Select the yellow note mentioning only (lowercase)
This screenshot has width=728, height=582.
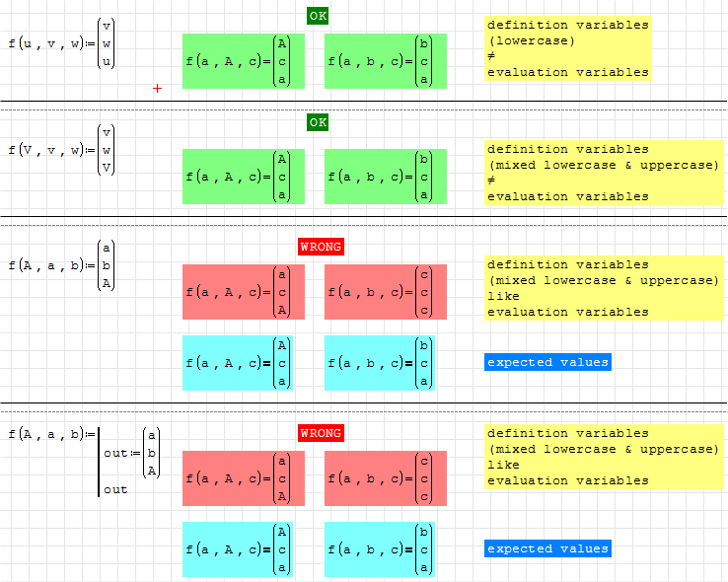[567, 48]
